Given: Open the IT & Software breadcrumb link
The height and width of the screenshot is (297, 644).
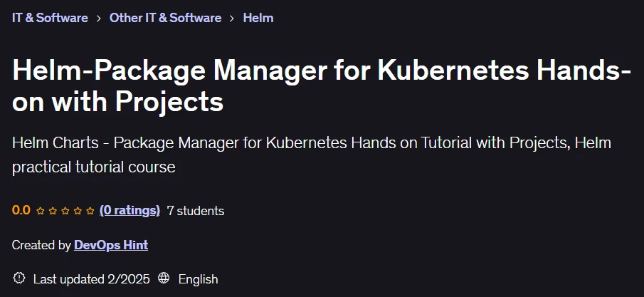Looking at the screenshot, I should pos(50,18).
